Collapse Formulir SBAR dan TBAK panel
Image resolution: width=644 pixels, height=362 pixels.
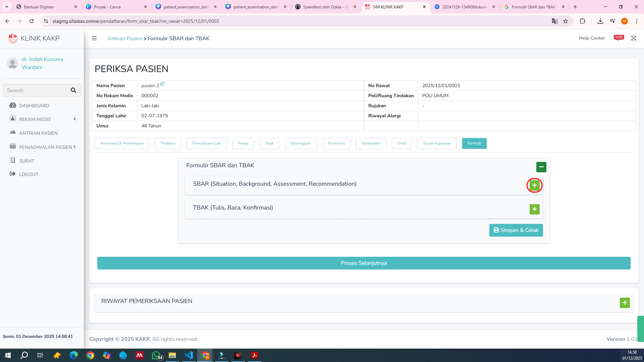(541, 167)
